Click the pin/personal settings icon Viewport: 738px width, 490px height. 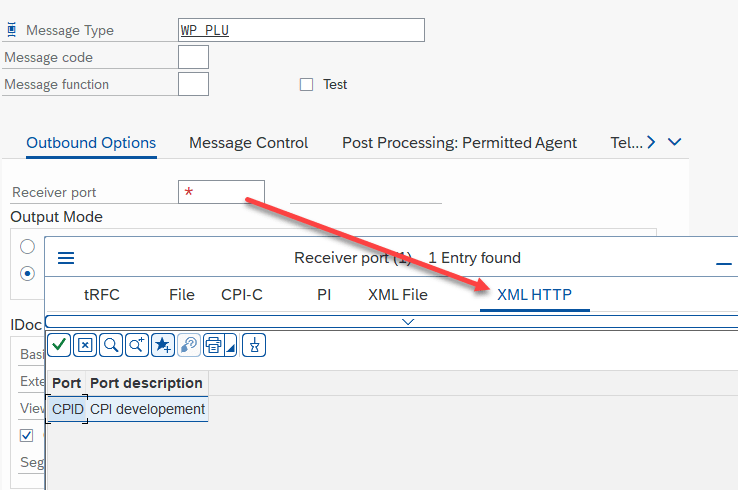255,345
